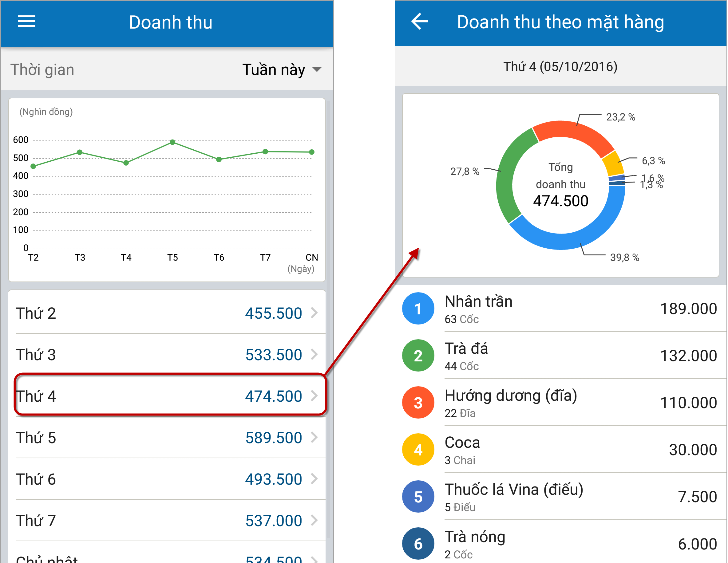
Task: Expand the Thứ 7 row chevron
Action: 314,520
